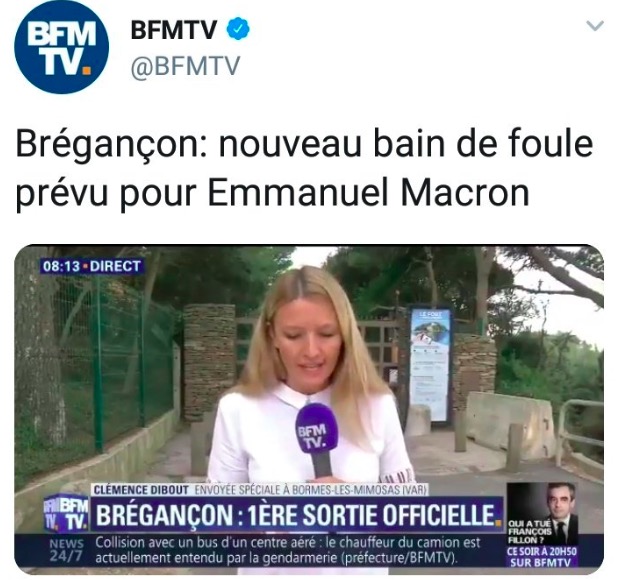
Task: Select the tweet text about Brégançon
Action: click(x=304, y=169)
